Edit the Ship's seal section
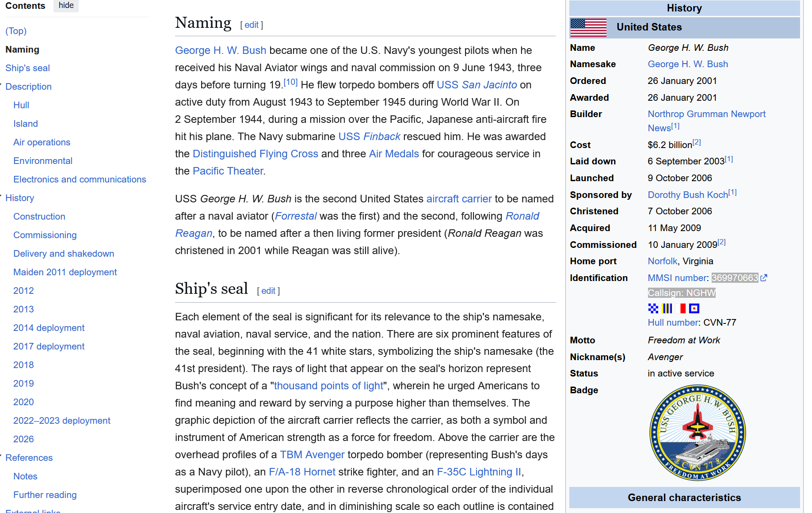The width and height of the screenshot is (812, 513). [x=268, y=291]
